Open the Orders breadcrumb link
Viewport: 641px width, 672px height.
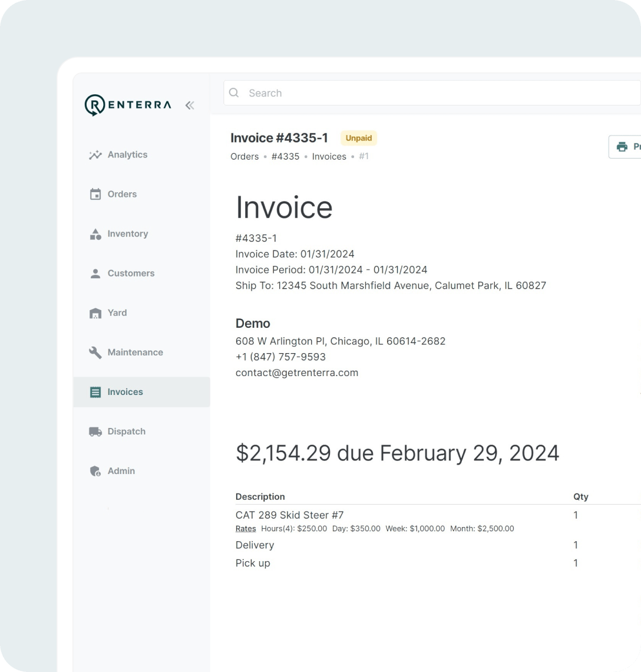click(x=244, y=157)
